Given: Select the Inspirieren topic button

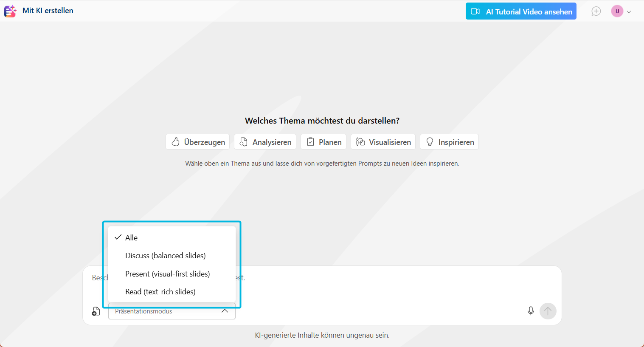Looking at the screenshot, I should (450, 142).
